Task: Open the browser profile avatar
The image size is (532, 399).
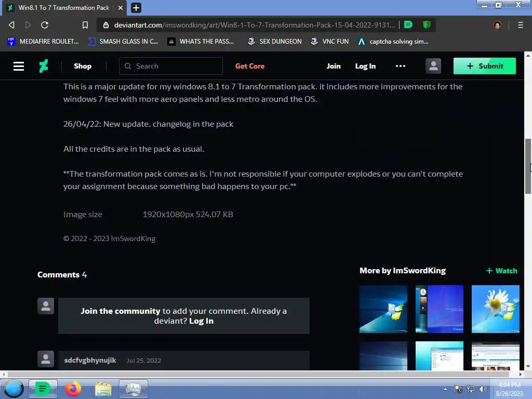Action: click(497, 25)
